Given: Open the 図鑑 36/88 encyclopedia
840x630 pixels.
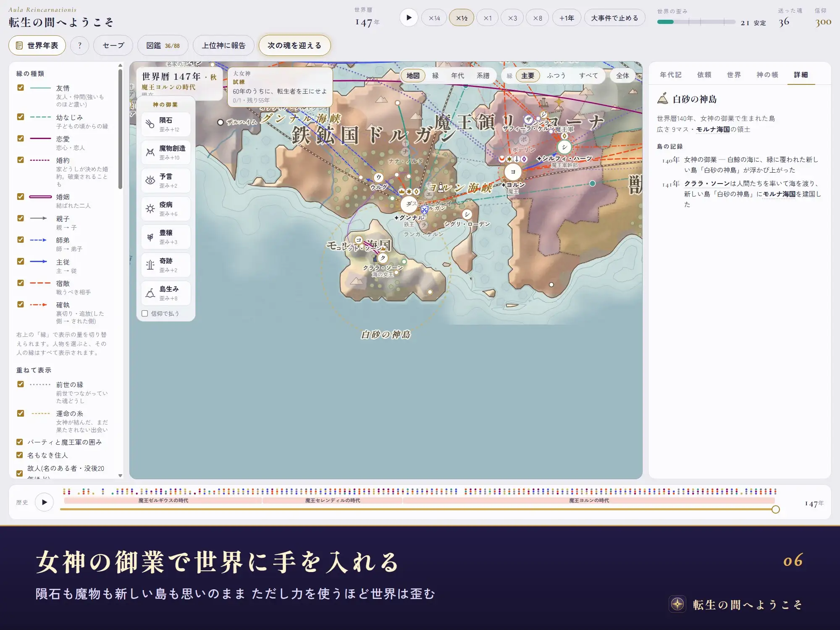Looking at the screenshot, I should 163,45.
